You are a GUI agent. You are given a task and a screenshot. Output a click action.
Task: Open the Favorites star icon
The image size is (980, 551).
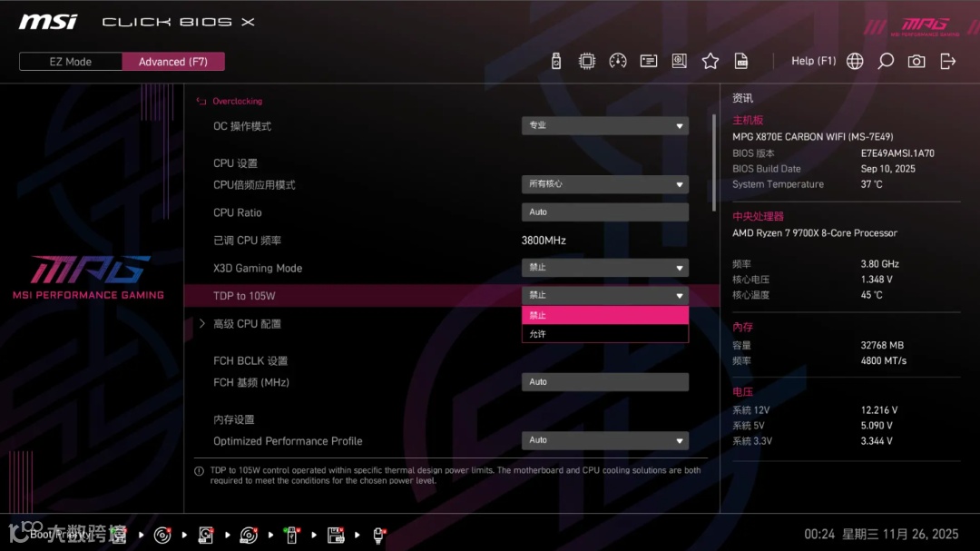pyautogui.click(x=710, y=62)
